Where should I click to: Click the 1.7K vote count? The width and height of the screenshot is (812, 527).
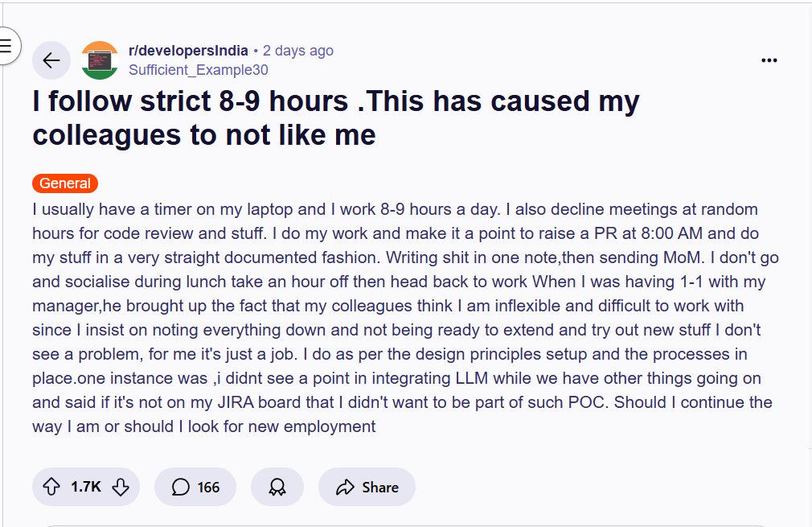86,487
